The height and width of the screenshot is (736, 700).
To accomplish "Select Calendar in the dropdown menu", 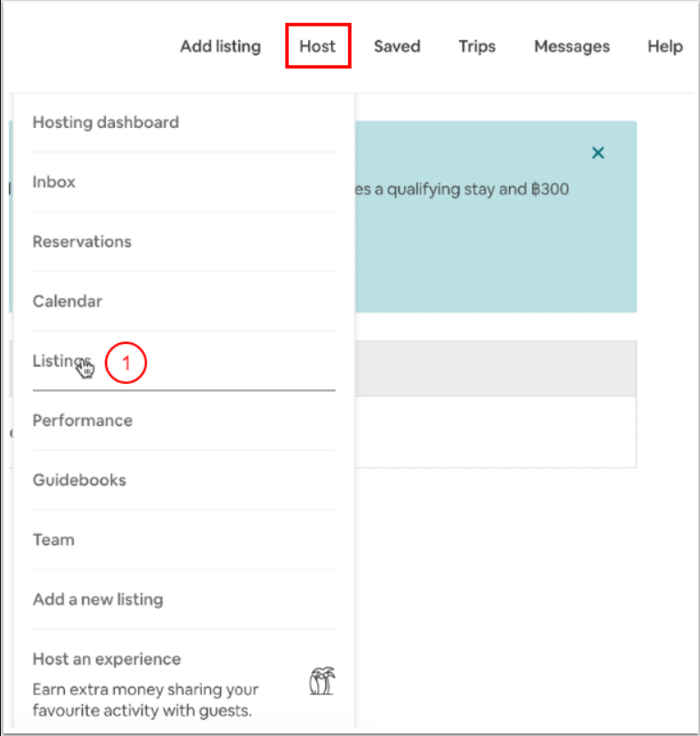I will point(68,301).
